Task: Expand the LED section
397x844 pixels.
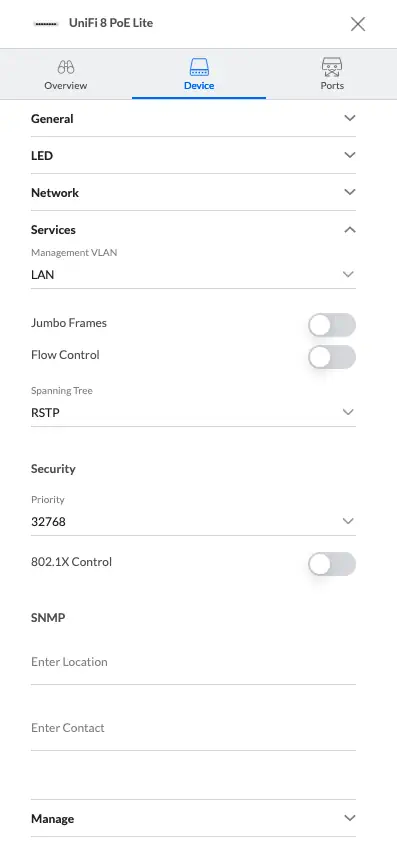Action: 193,156
